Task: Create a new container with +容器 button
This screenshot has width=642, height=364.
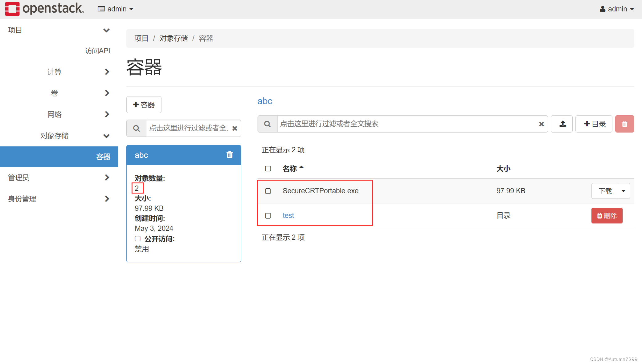Action: click(x=144, y=105)
